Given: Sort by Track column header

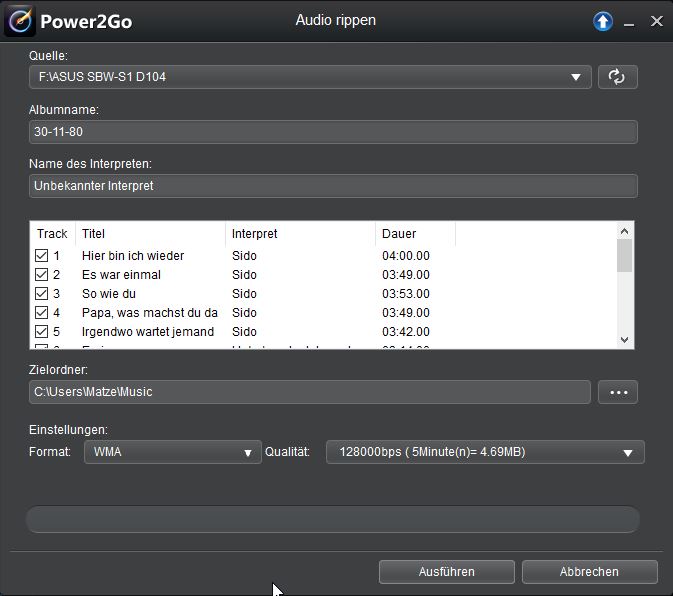Looking at the screenshot, I should coord(52,234).
